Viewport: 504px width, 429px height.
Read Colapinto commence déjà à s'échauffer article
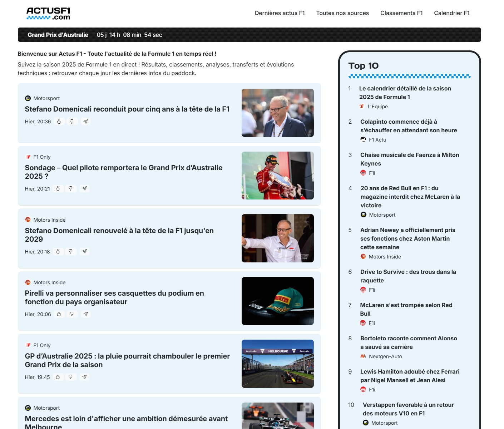click(408, 126)
